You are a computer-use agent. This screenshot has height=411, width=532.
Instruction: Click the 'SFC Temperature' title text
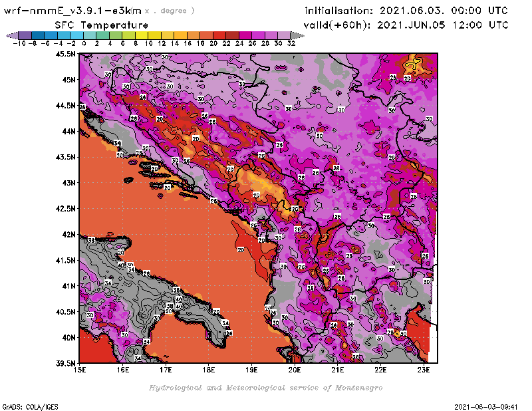[102, 25]
